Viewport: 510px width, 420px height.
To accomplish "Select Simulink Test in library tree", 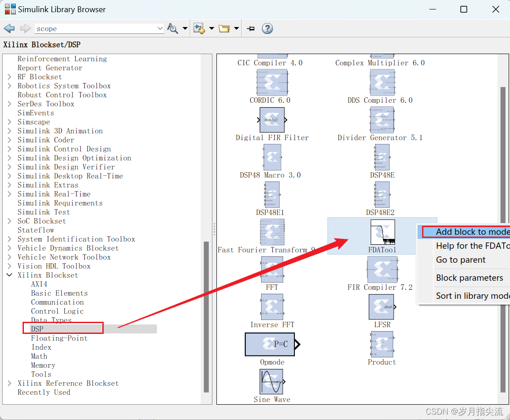I will click(44, 212).
